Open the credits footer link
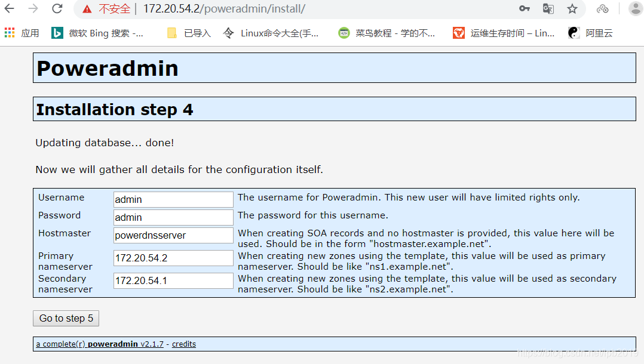Viewport: 644px width, 364px height. point(183,344)
